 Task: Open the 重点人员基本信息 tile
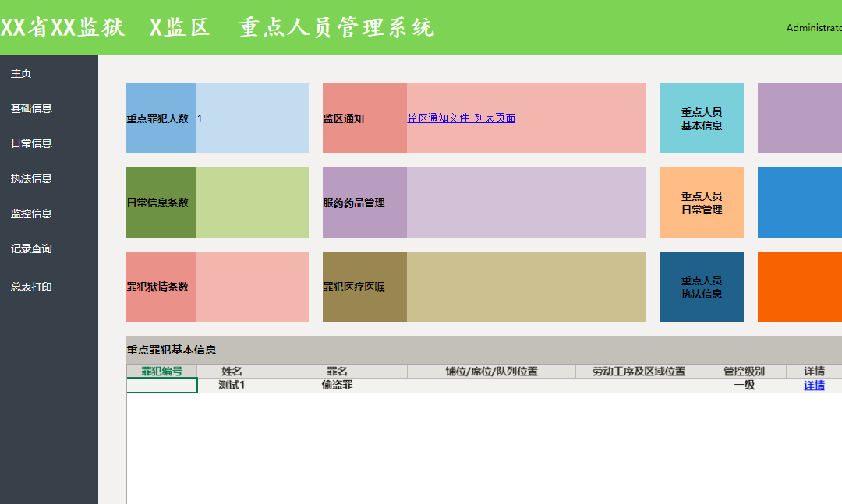tap(701, 118)
